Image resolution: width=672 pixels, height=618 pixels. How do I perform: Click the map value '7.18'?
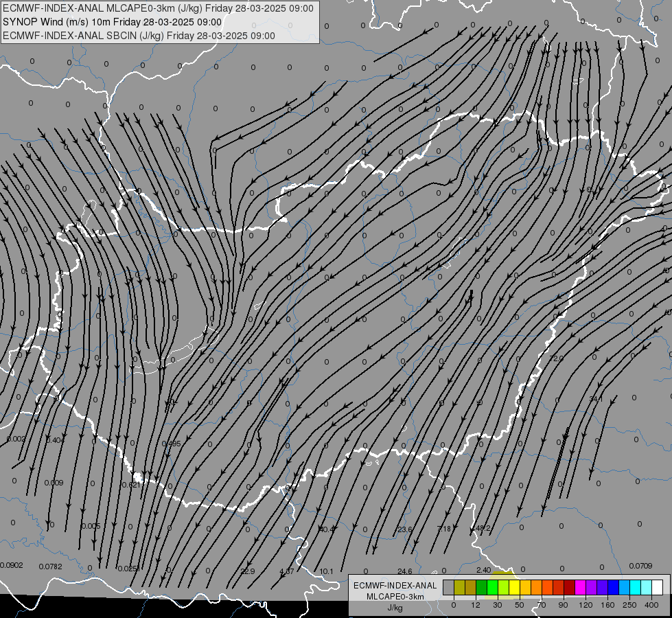coord(444,529)
